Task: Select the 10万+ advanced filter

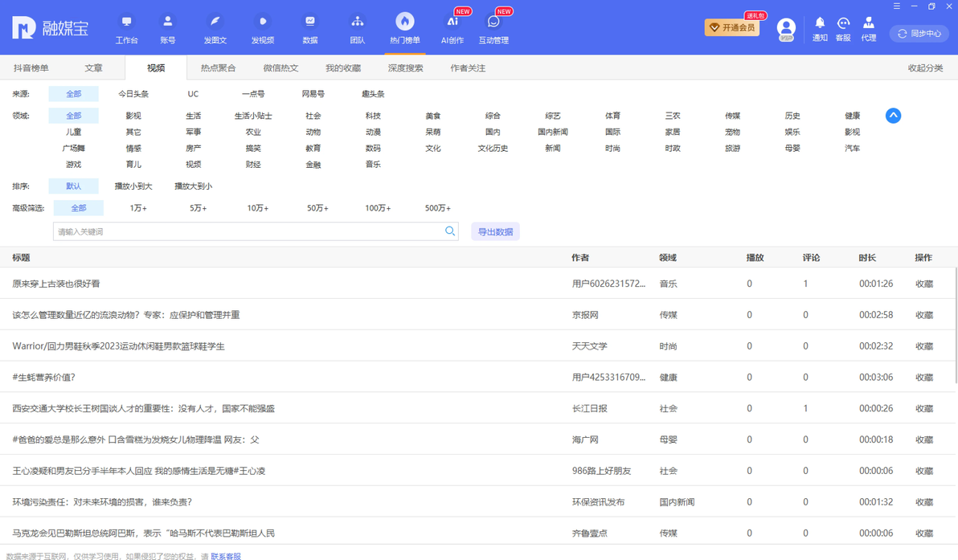Action: click(258, 208)
